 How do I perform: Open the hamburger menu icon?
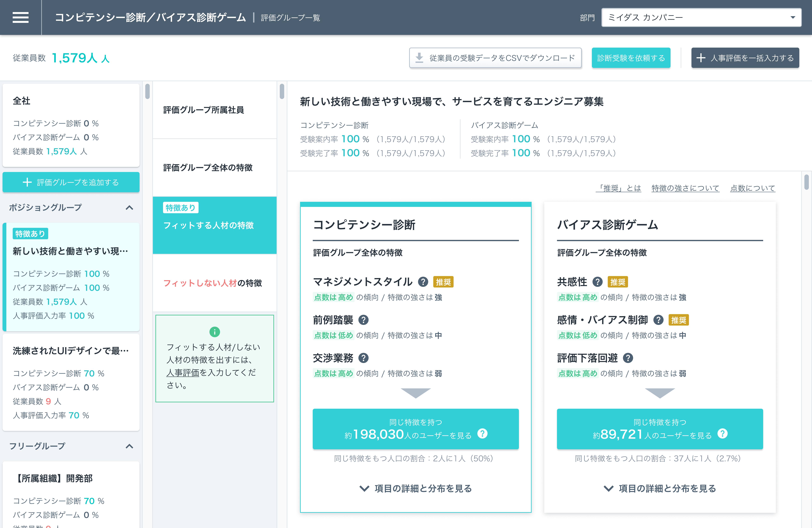(20, 17)
